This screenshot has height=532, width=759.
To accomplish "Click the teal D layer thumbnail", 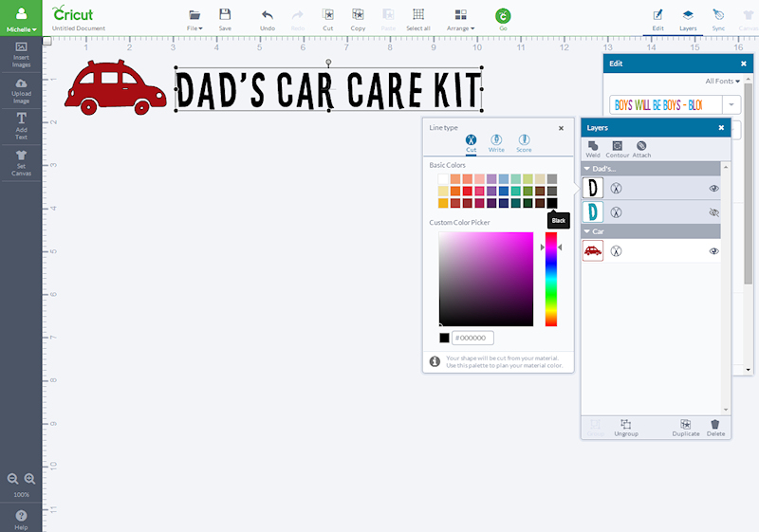I will (593, 212).
